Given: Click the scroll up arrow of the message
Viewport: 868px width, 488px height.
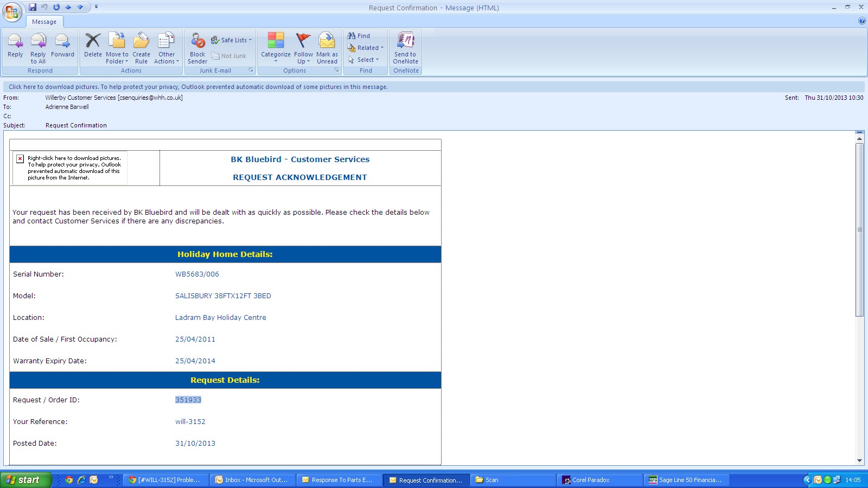Looking at the screenshot, I should tap(859, 139).
